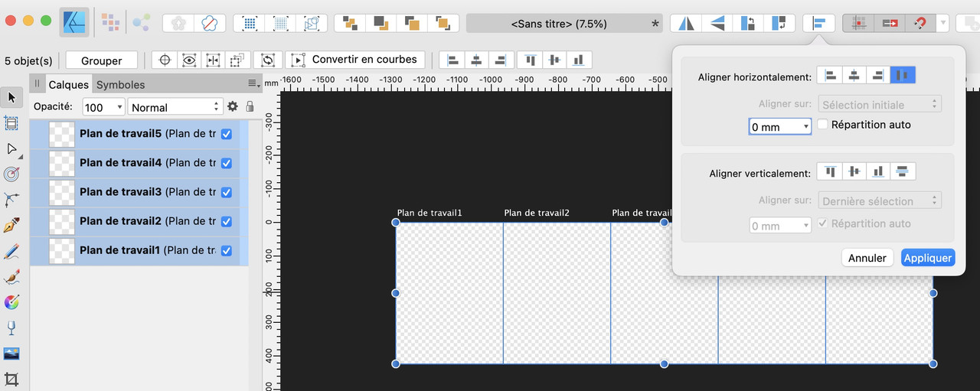Click the Appliquer button
The image size is (980, 391).
click(x=928, y=258)
